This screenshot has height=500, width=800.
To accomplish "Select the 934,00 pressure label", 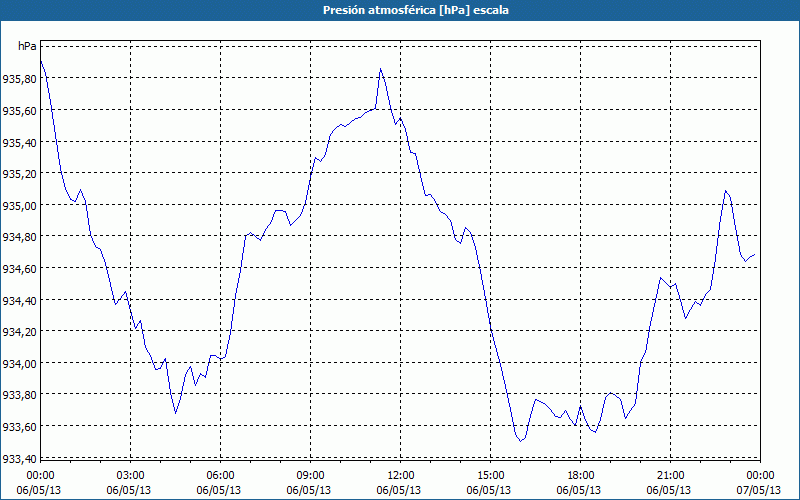I will [x=19, y=363].
